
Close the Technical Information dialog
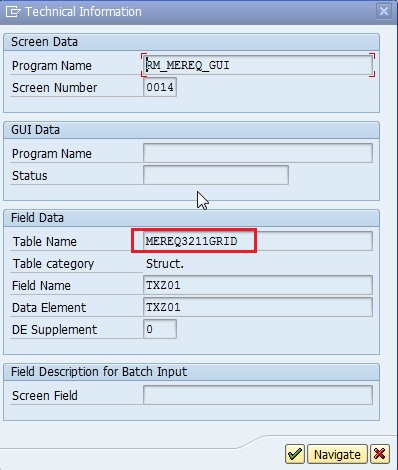coord(384,11)
